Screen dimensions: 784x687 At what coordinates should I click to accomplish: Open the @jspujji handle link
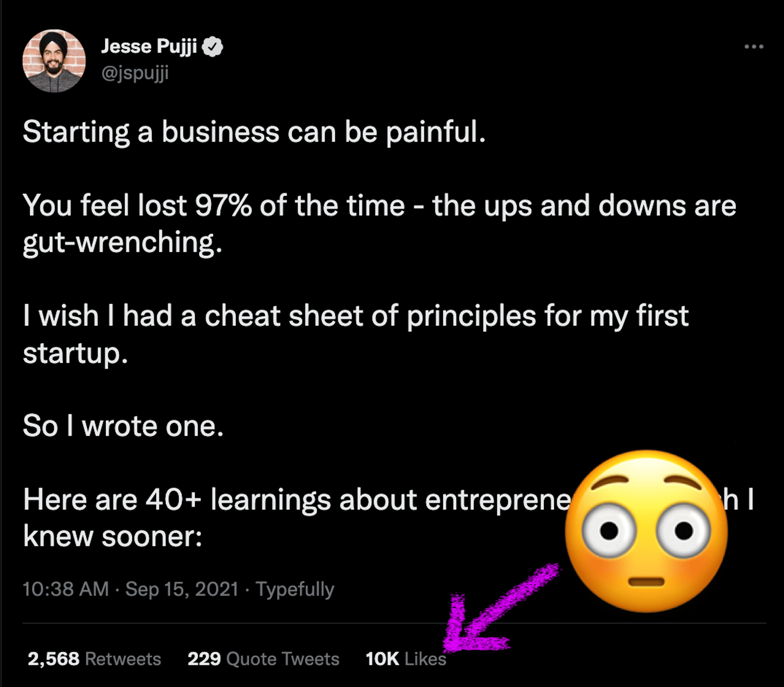point(135,73)
